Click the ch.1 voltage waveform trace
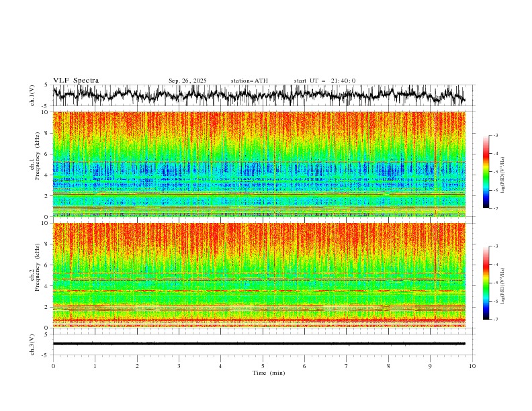 pyautogui.click(x=259, y=95)
